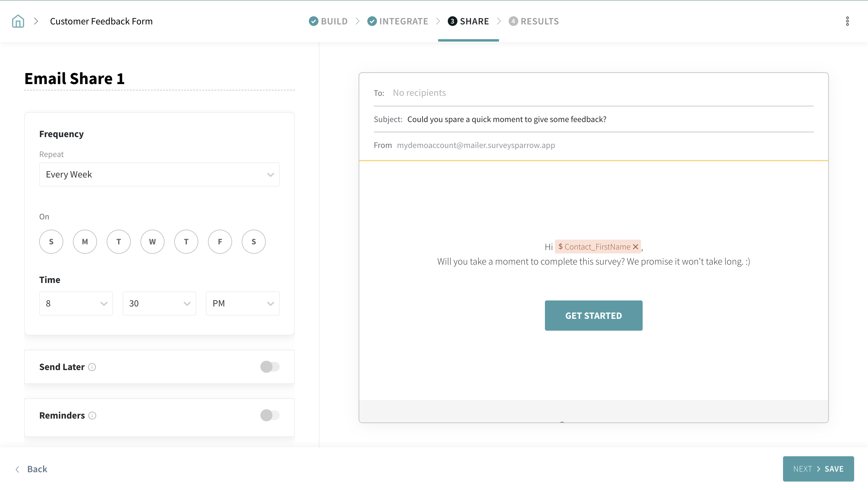Viewport: 868px width, 490px height.
Task: Go to the SHARE step tab
Action: coord(468,21)
